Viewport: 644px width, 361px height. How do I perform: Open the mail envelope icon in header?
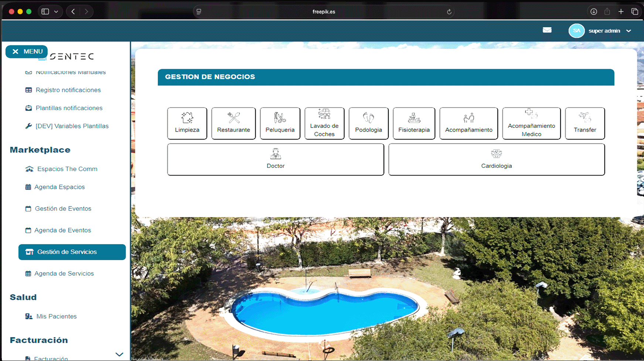click(547, 30)
